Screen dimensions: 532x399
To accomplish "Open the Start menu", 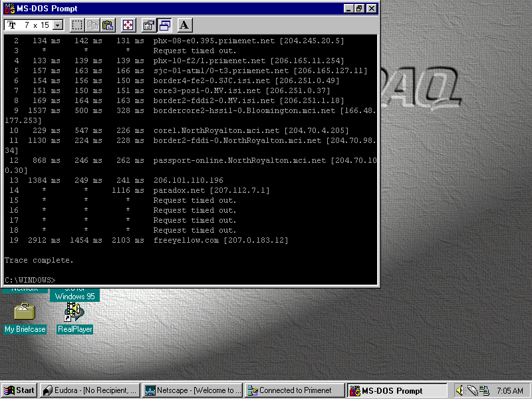I will [19, 390].
